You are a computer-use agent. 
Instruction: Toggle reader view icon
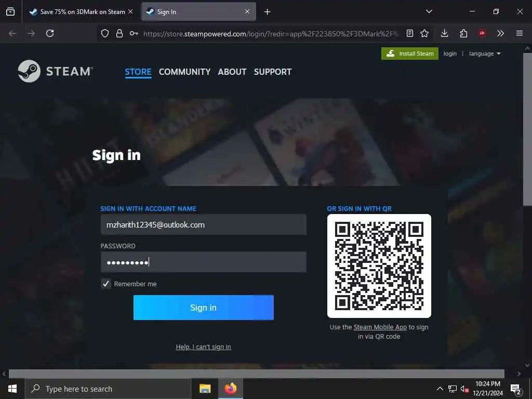coord(410,33)
